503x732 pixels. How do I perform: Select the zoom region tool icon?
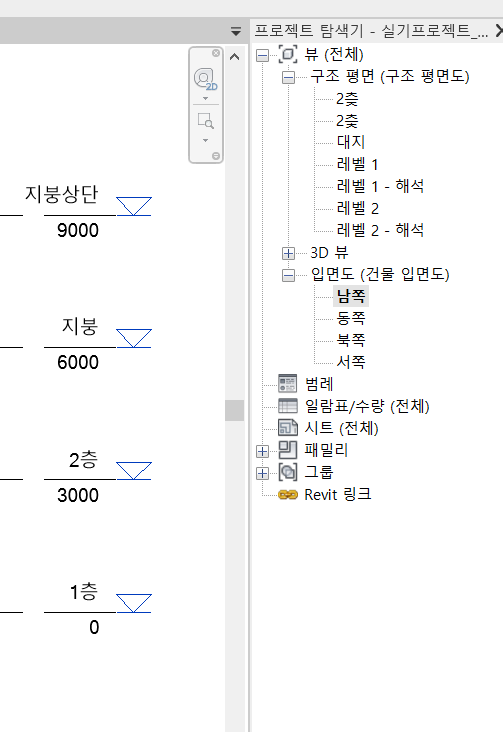coord(205,120)
